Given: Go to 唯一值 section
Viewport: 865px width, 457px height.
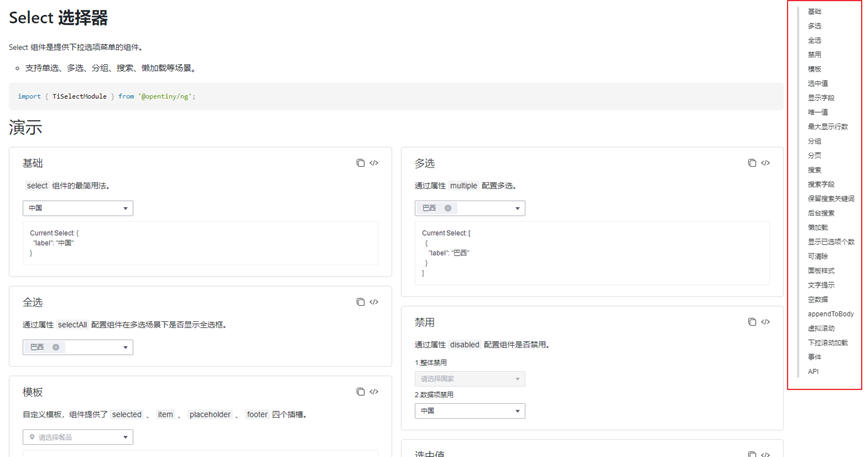Looking at the screenshot, I should tap(818, 112).
